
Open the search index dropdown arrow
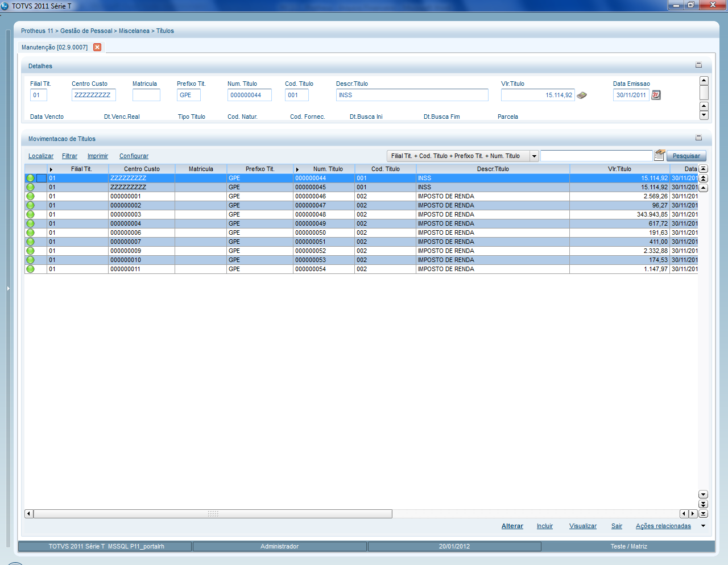point(534,156)
